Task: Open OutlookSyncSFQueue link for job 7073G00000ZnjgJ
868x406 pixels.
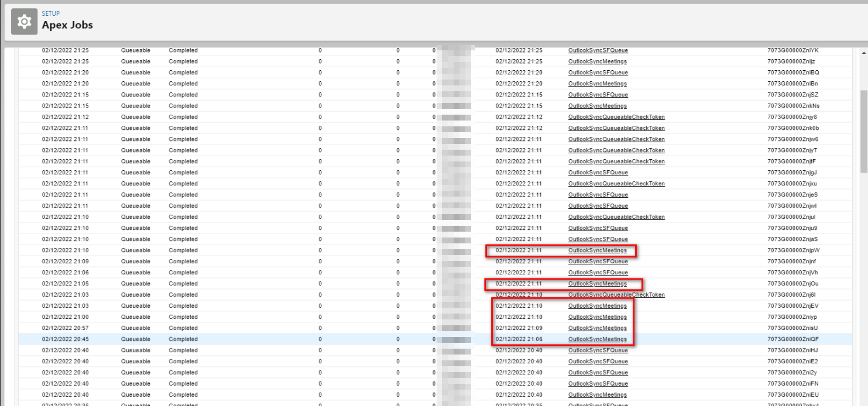Action: tap(598, 173)
